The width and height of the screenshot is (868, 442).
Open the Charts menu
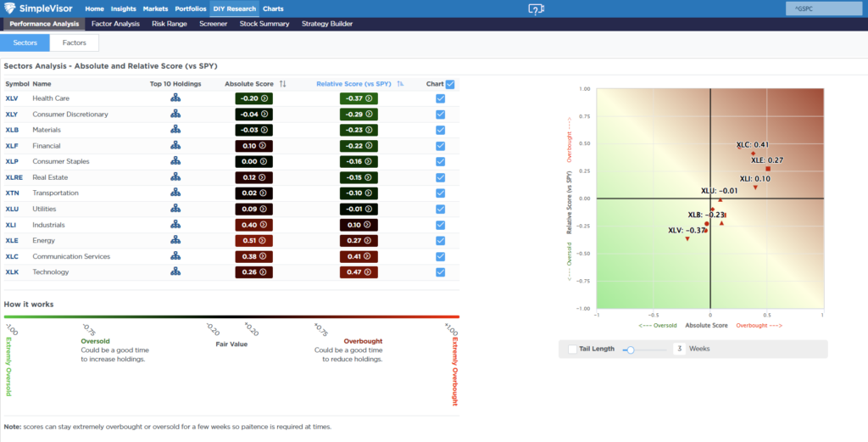[x=273, y=8]
